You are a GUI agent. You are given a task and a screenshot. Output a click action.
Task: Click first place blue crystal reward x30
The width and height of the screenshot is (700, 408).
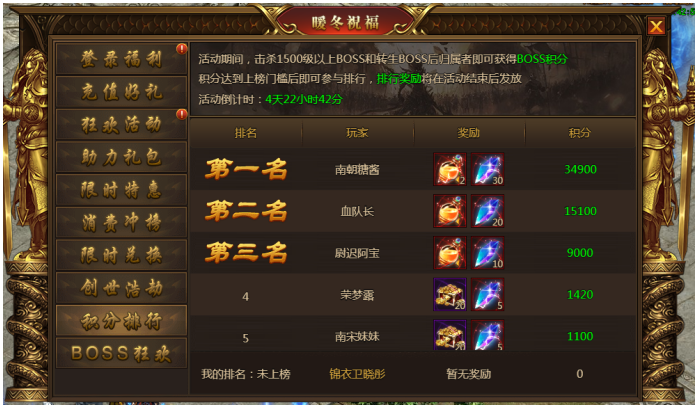pos(488,169)
